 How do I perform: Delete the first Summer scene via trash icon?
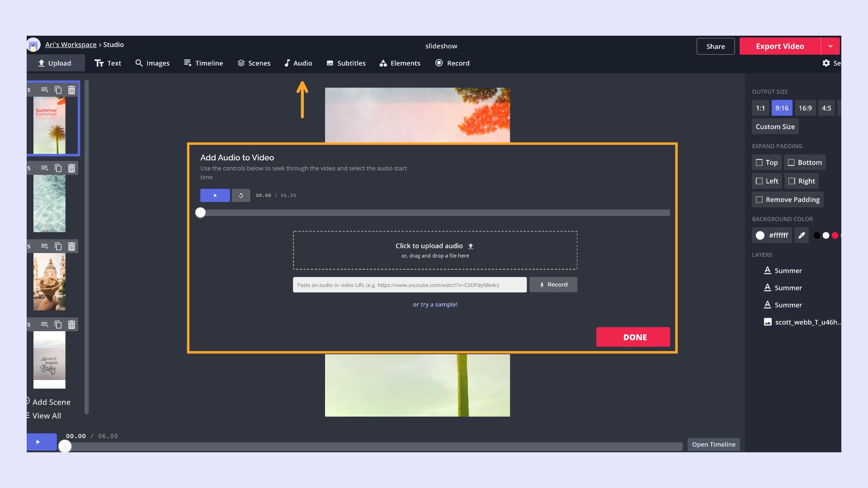coord(71,90)
